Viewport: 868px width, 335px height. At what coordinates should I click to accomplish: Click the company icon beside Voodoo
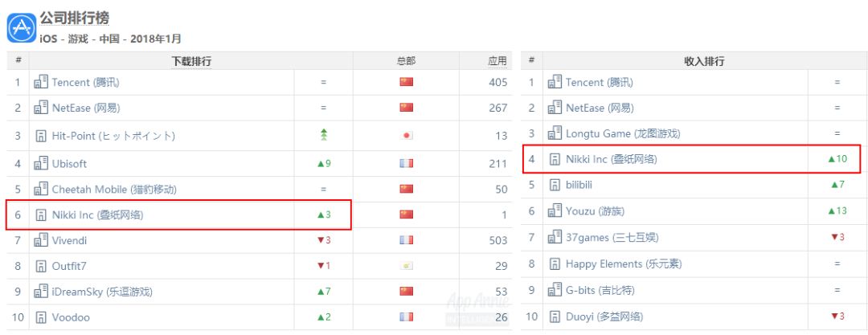click(x=42, y=317)
